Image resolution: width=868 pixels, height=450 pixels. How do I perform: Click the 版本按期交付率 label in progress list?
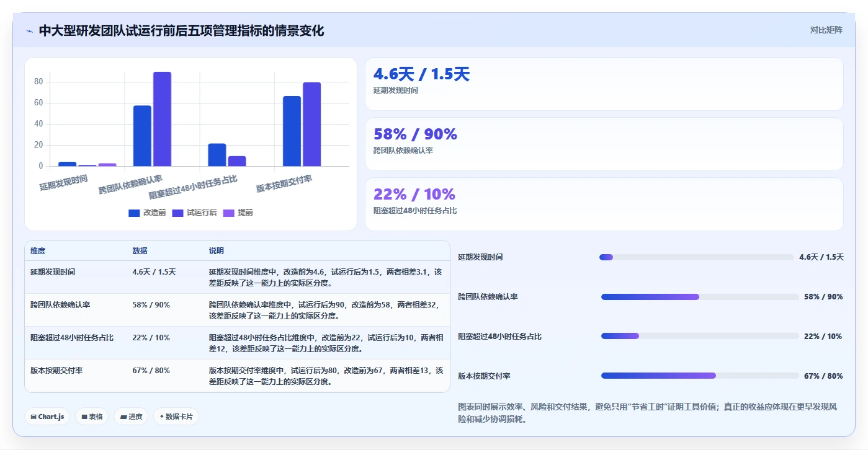coord(484,376)
